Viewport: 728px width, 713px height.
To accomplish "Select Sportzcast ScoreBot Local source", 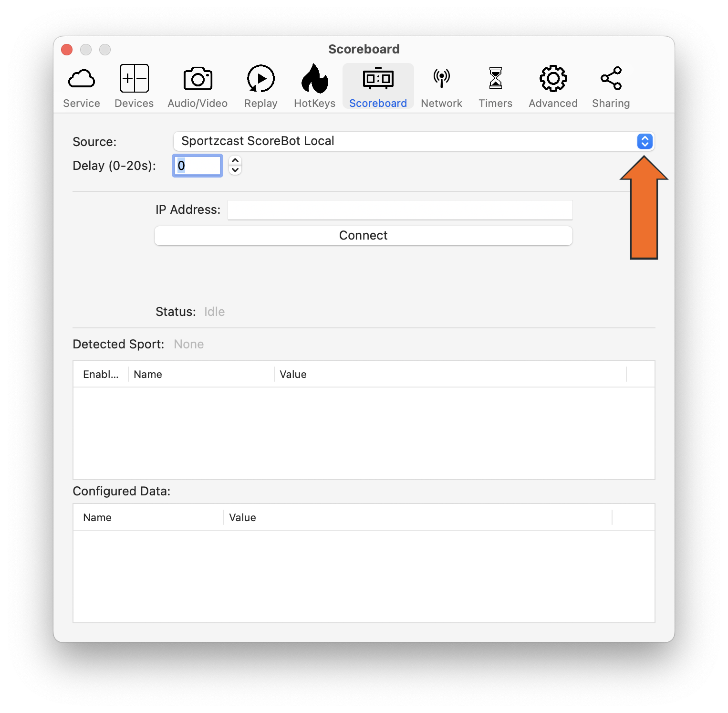I will 258,141.
